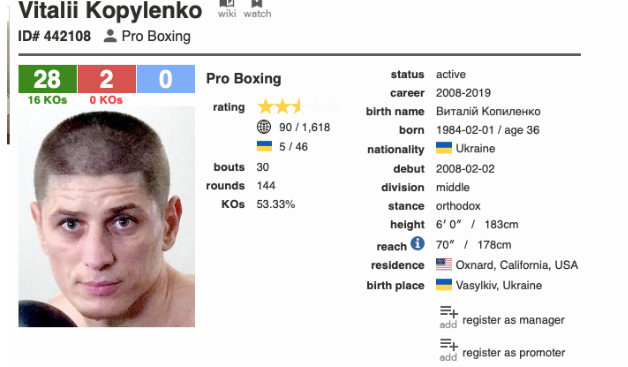Click the add icon for register as manager

449,317
